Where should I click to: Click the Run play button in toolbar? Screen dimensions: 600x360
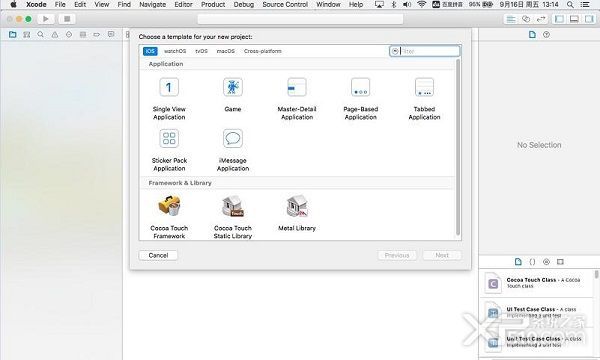(46, 19)
